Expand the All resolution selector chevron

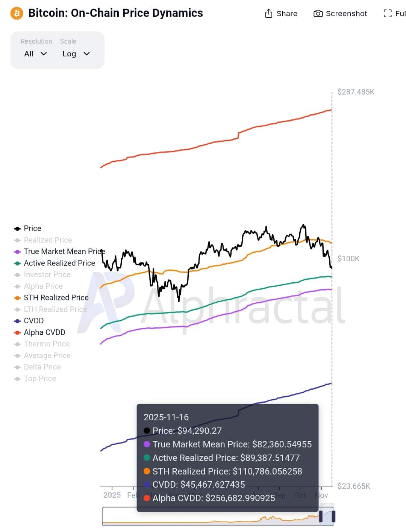point(44,53)
